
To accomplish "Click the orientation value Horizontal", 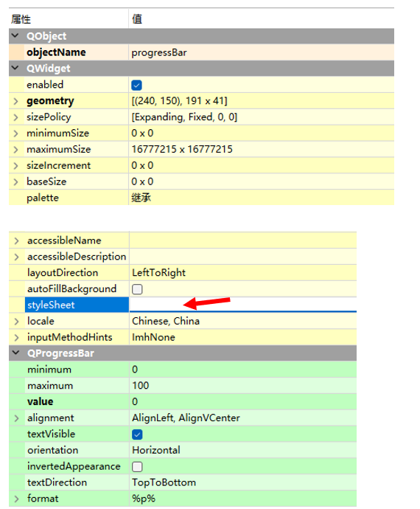I will coord(156,450).
